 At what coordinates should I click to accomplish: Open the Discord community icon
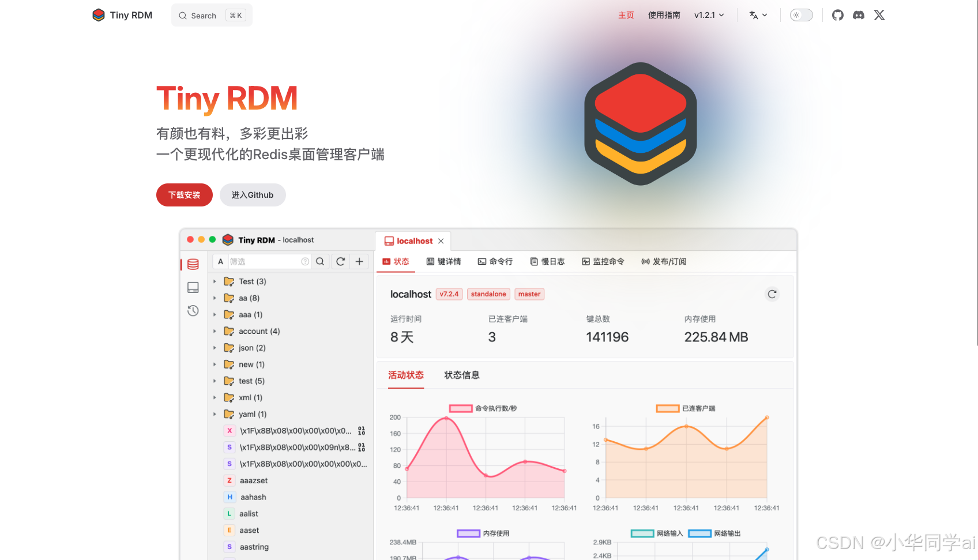coord(858,15)
